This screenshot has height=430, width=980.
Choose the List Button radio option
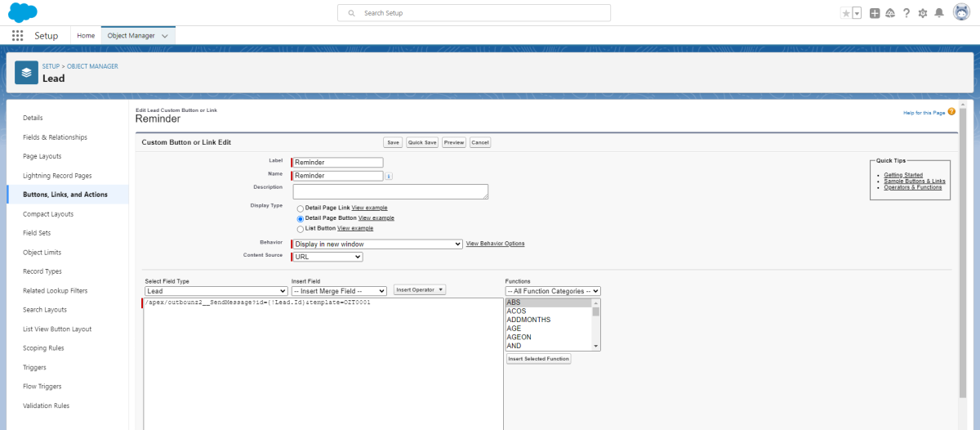point(301,229)
